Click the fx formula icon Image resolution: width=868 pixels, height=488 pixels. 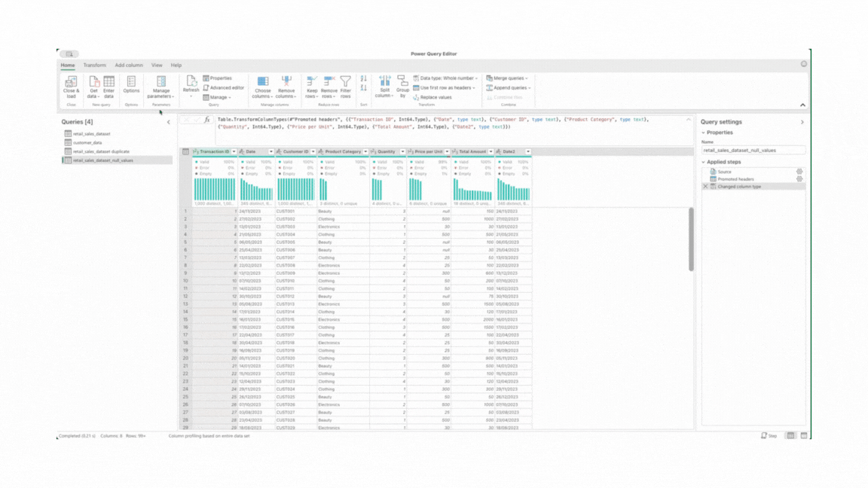[x=207, y=120]
